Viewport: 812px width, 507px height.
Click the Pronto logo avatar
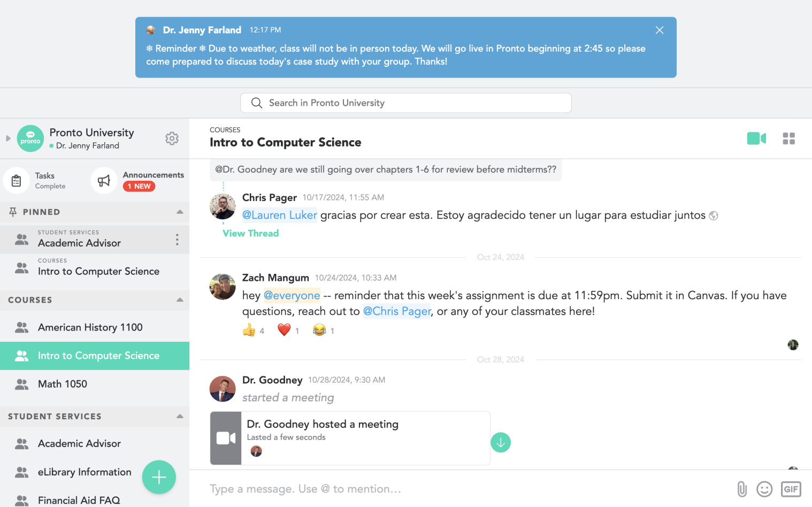tap(30, 139)
